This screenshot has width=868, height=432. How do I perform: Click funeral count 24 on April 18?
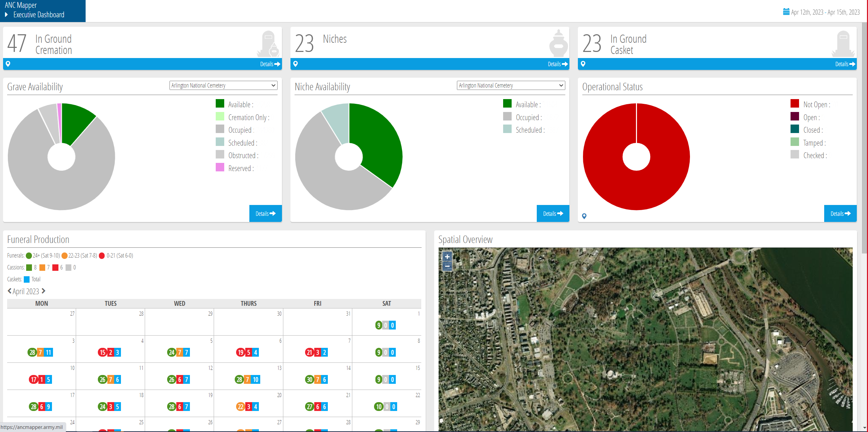[x=103, y=407]
